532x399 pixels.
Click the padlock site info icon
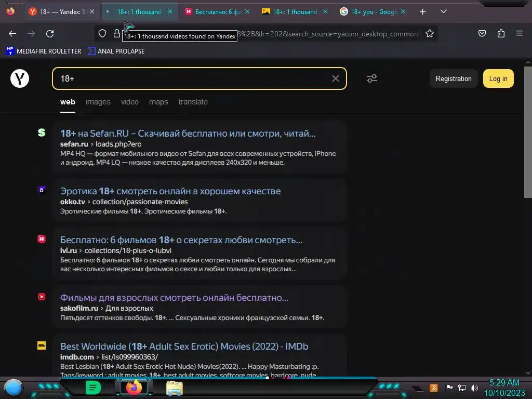click(117, 33)
